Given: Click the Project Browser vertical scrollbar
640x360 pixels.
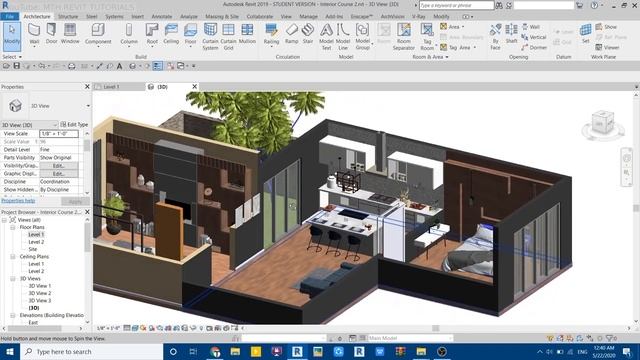Looking at the screenshot, I should [87, 237].
